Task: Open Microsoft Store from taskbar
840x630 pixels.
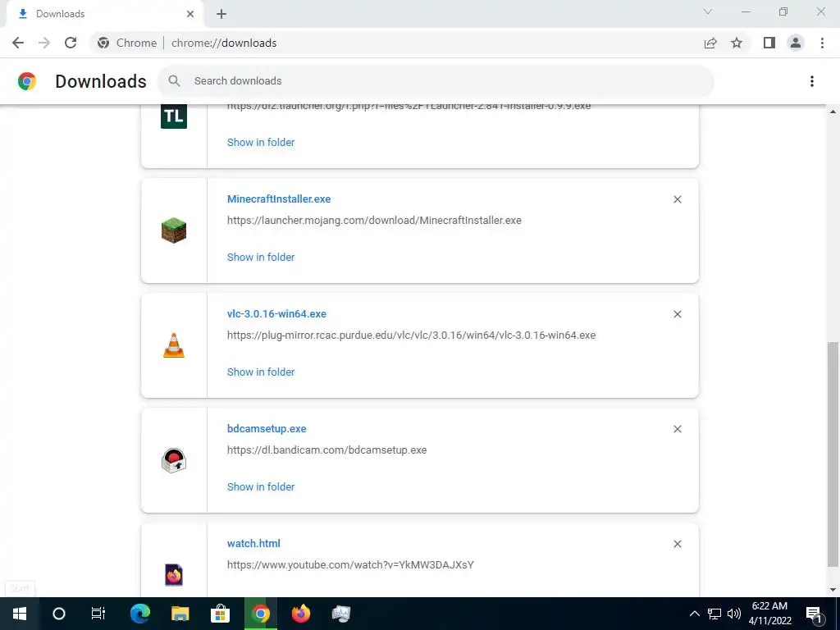Action: tap(220, 614)
